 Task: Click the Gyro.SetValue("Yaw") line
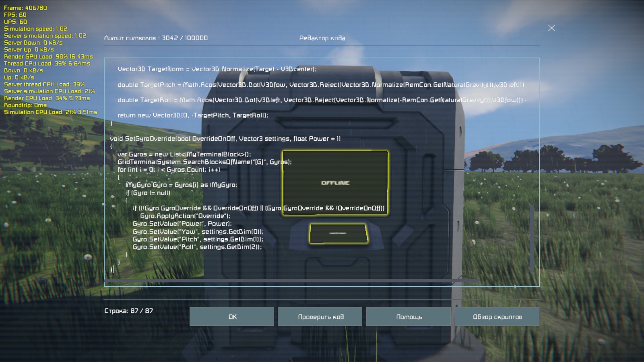tap(198, 232)
